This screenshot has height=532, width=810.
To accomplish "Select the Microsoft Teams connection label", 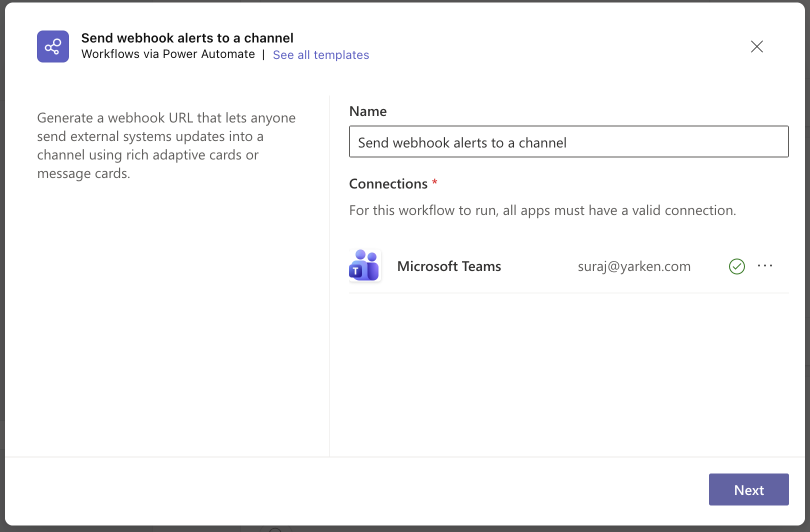I will point(448,266).
